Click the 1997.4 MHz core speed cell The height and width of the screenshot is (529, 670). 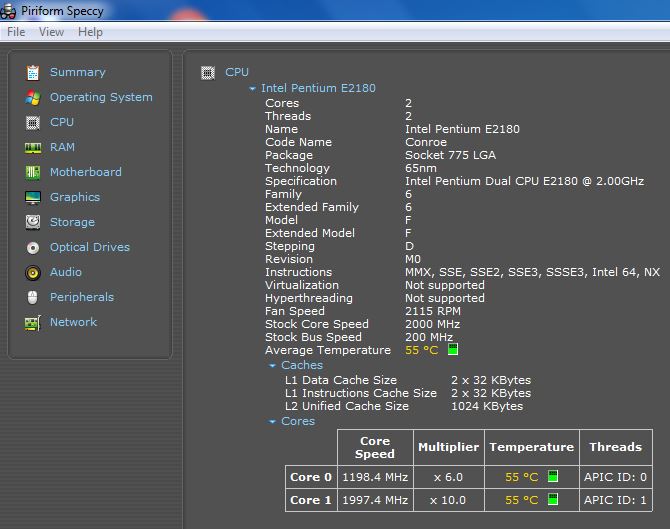[375, 500]
